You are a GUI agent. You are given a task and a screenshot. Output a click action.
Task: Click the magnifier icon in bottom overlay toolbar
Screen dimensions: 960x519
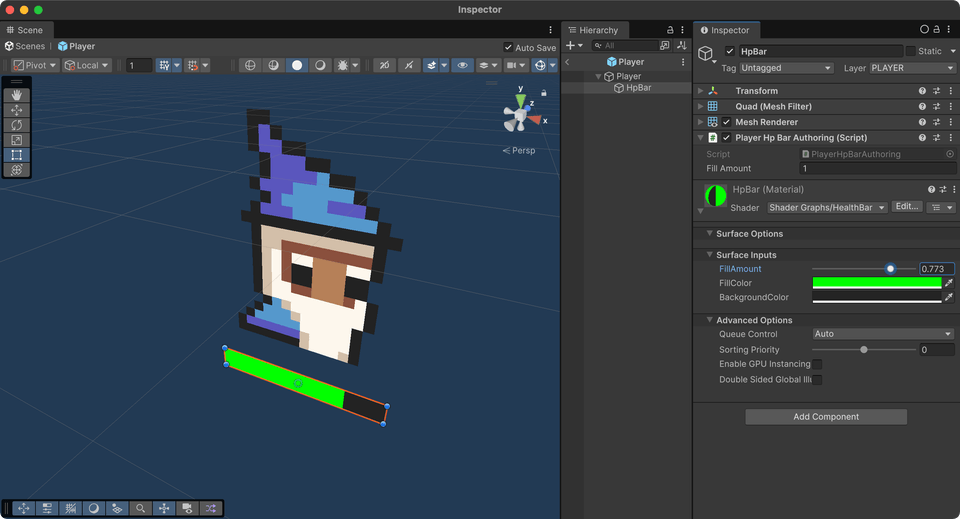[x=141, y=508]
